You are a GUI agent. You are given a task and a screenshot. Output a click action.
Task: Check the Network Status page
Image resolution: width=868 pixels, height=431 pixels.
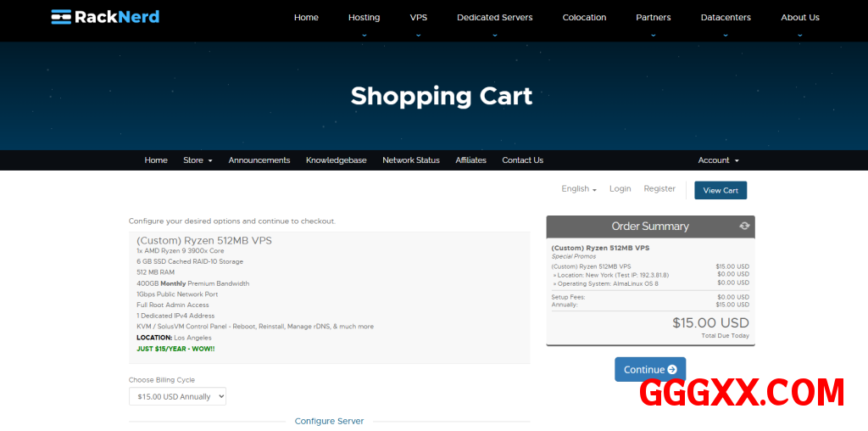point(410,160)
